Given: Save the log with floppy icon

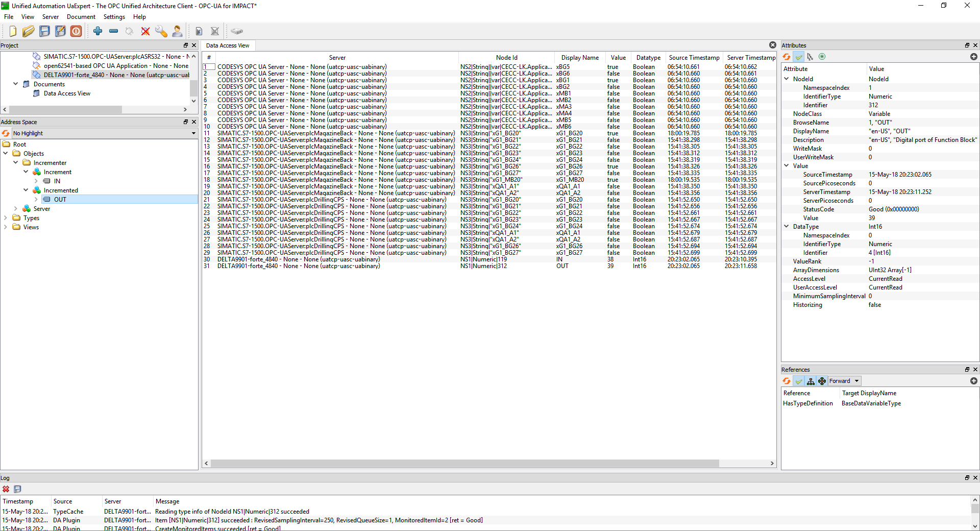Looking at the screenshot, I should [x=17, y=489].
